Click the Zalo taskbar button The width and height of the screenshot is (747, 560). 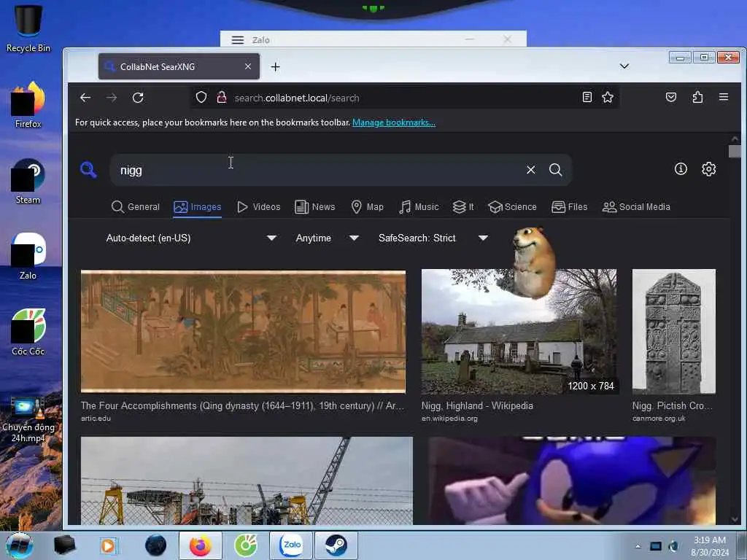pyautogui.click(x=291, y=545)
